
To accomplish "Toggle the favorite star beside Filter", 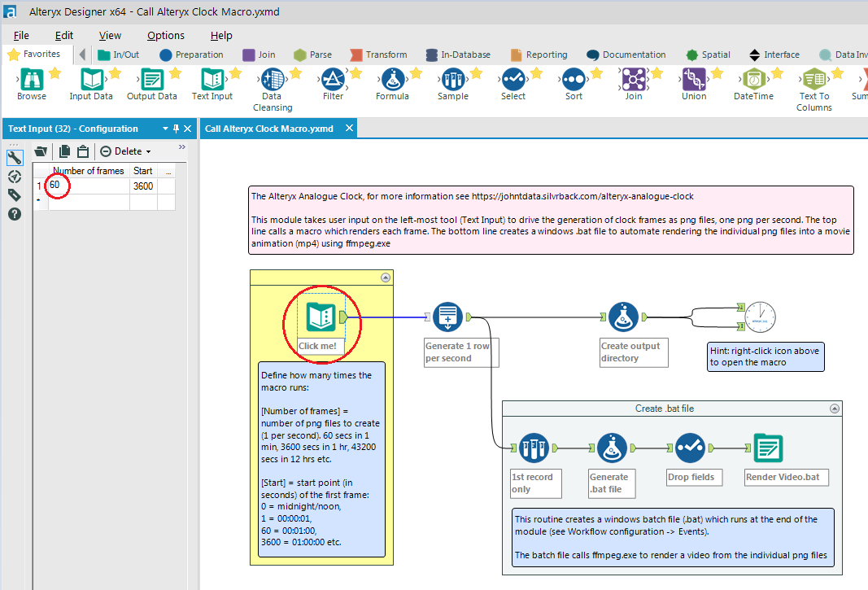I will click(x=356, y=72).
